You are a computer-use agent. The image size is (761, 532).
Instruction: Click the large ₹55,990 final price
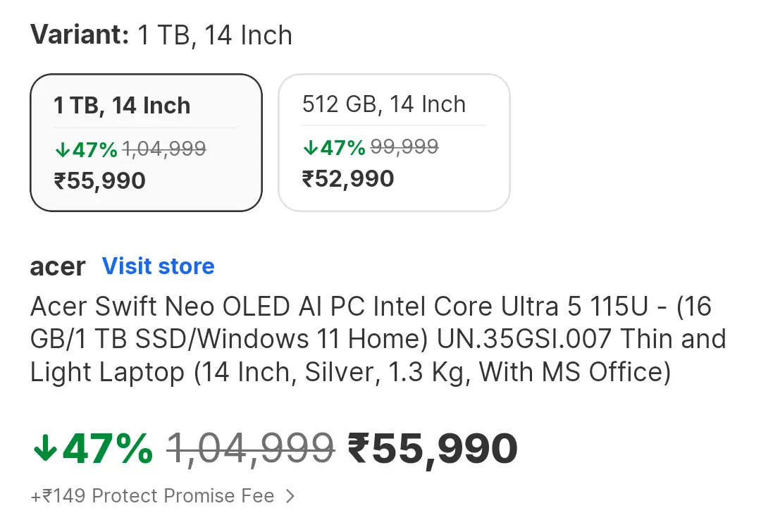(x=433, y=449)
